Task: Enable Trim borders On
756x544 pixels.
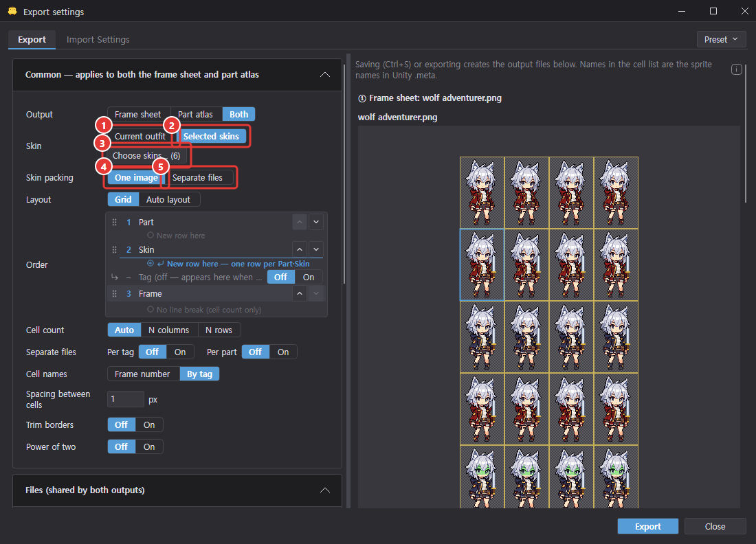Action: pos(149,425)
